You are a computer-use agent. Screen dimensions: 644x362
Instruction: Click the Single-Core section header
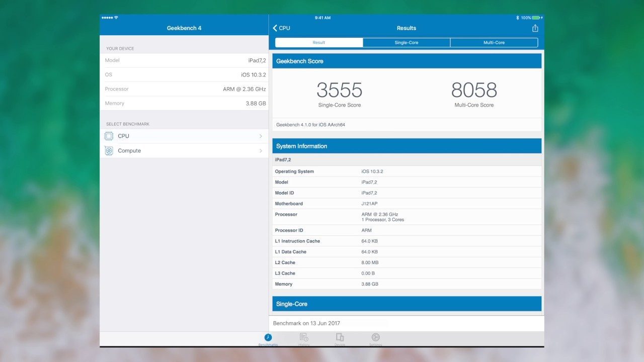[x=407, y=304]
